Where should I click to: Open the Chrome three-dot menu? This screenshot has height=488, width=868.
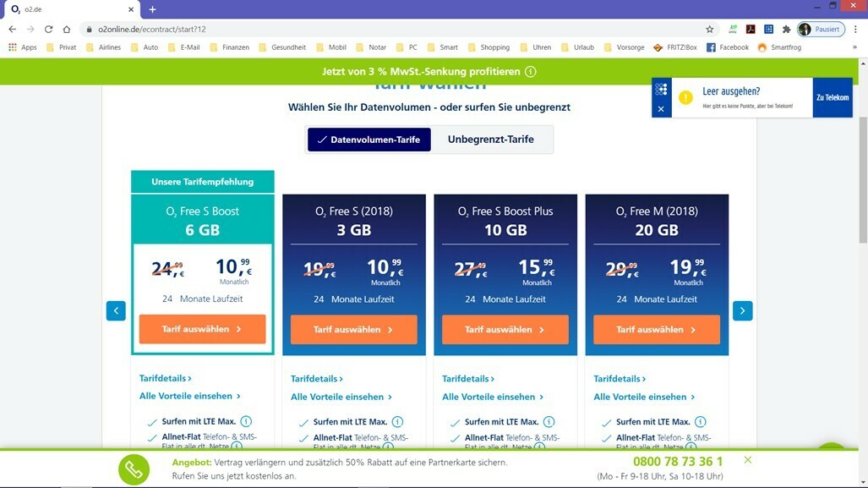click(856, 30)
